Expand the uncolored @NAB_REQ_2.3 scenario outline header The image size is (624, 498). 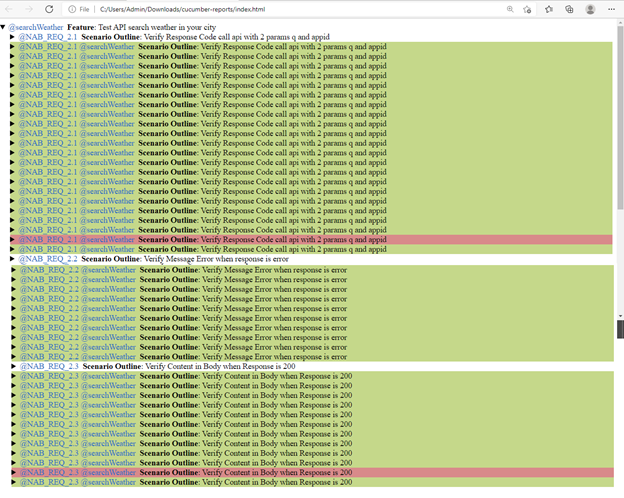click(14, 366)
